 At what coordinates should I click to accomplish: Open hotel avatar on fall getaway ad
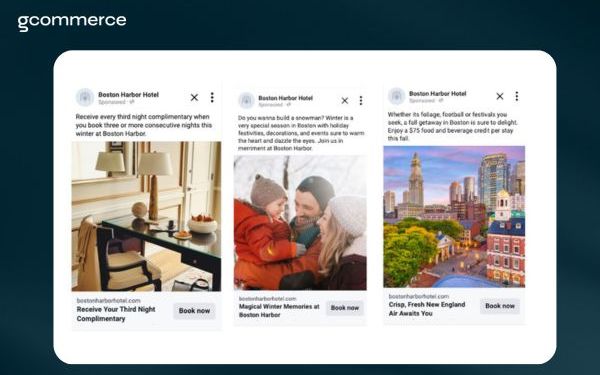tap(397, 96)
